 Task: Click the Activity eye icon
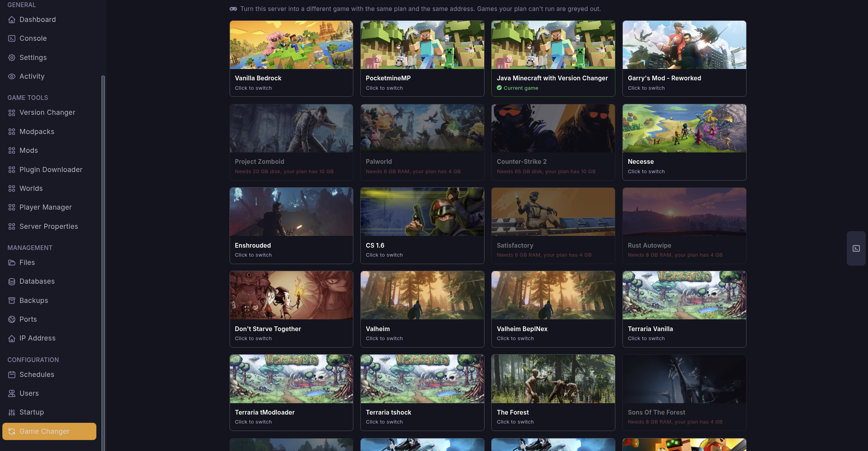point(12,76)
